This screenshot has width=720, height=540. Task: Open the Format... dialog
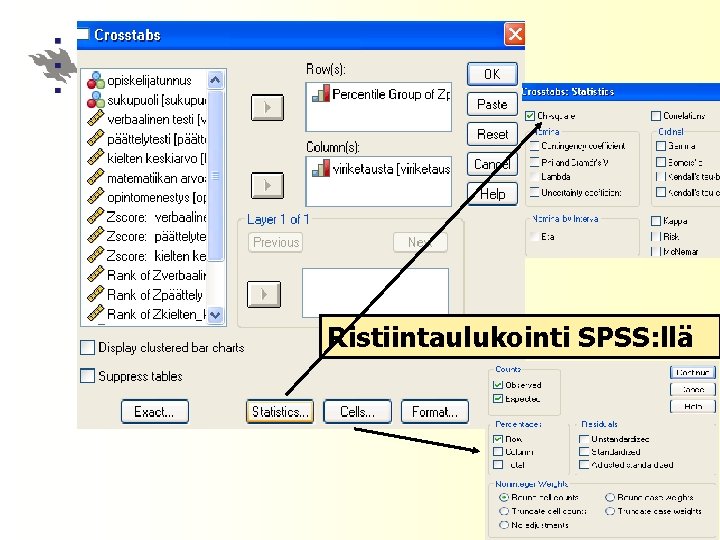(x=435, y=411)
